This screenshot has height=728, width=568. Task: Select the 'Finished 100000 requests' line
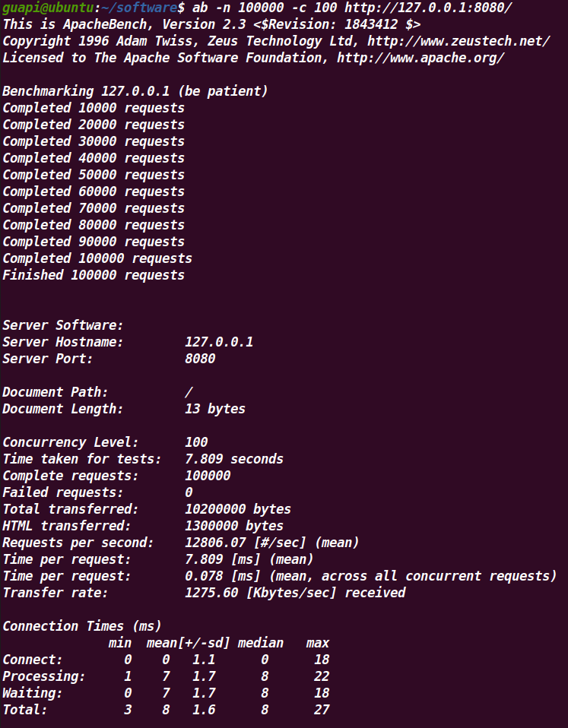tap(94, 275)
